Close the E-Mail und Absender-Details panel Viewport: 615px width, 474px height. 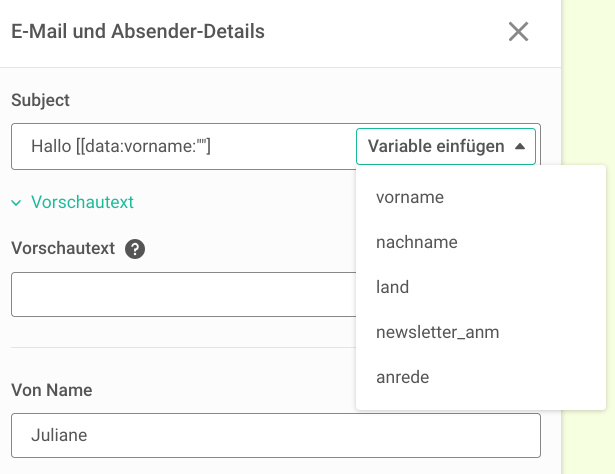coord(518,32)
